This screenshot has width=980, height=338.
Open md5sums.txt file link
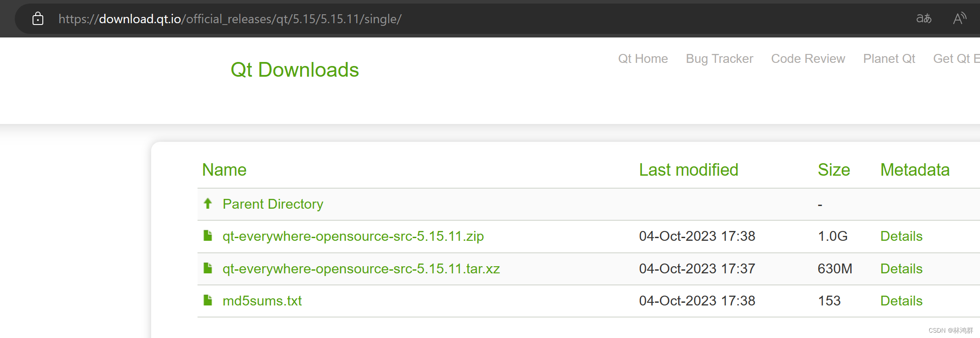[x=262, y=301]
